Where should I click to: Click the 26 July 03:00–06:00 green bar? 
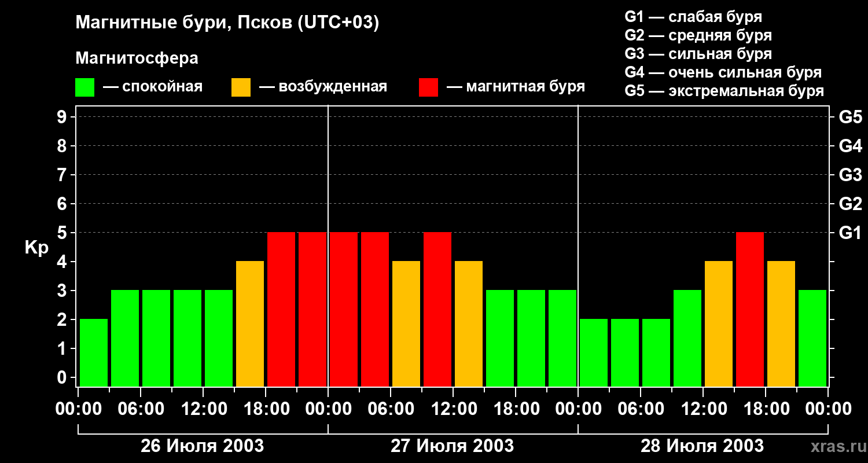click(x=125, y=338)
